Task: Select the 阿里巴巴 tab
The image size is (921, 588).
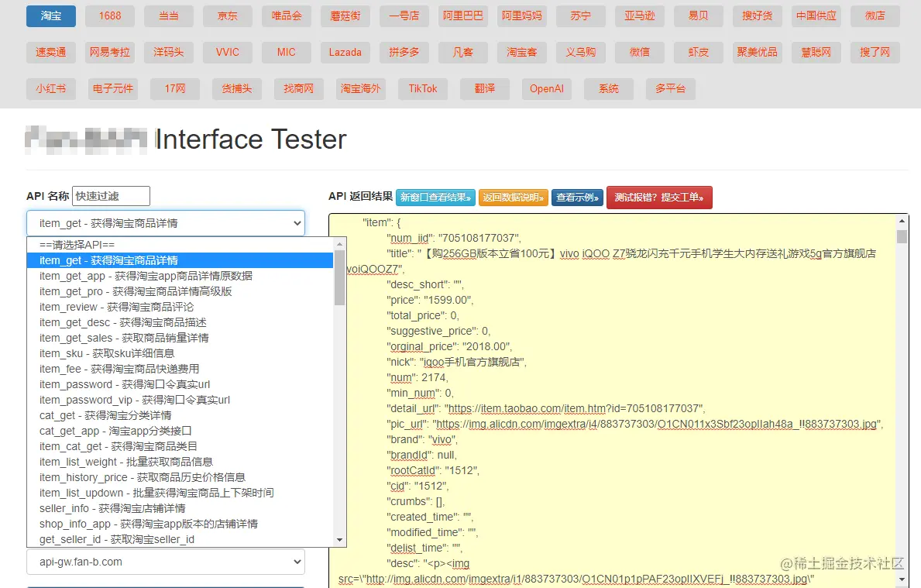Action: (463, 15)
